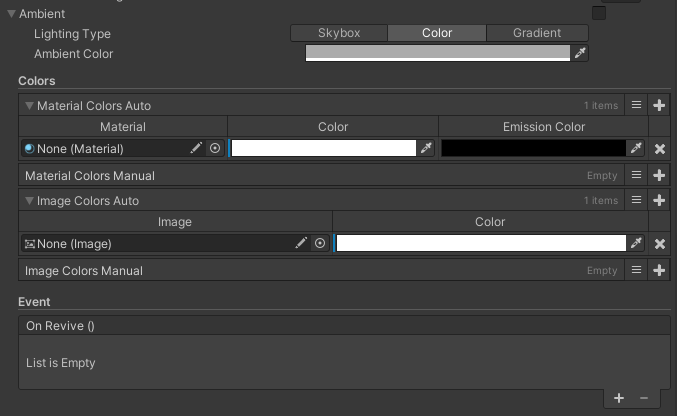This screenshot has width=677, height=416.
Task: Add a listener to On Revive event
Action: click(619, 398)
